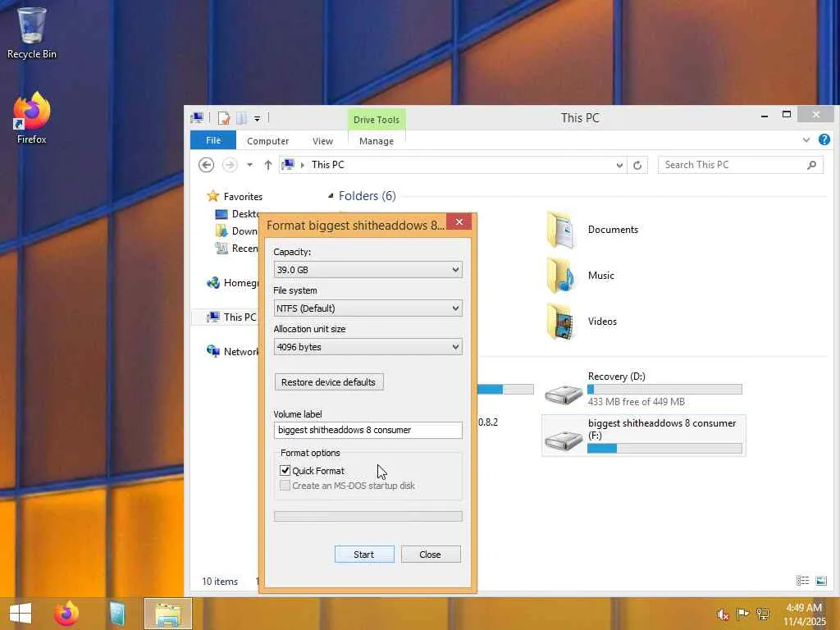Open the Computer ribbon tab
The image size is (840, 630).
[268, 141]
